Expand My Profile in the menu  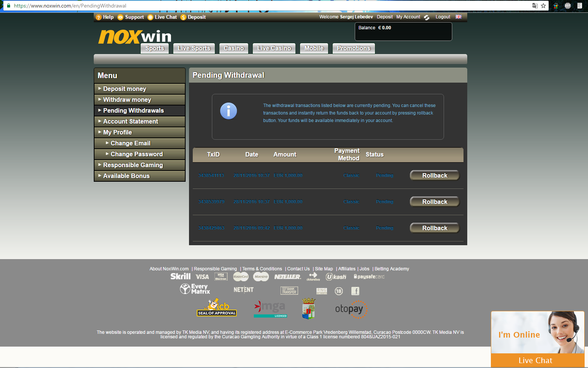140,133
